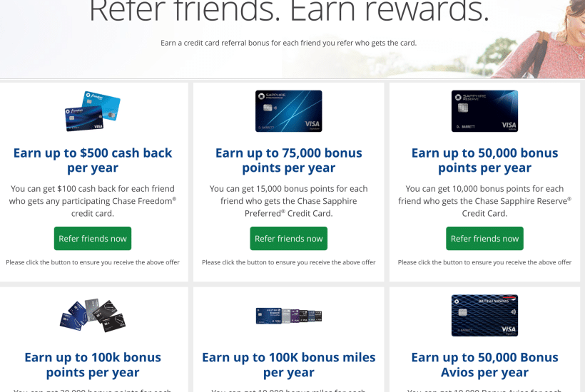Click the 15,000 bonus points description text

pos(288,201)
